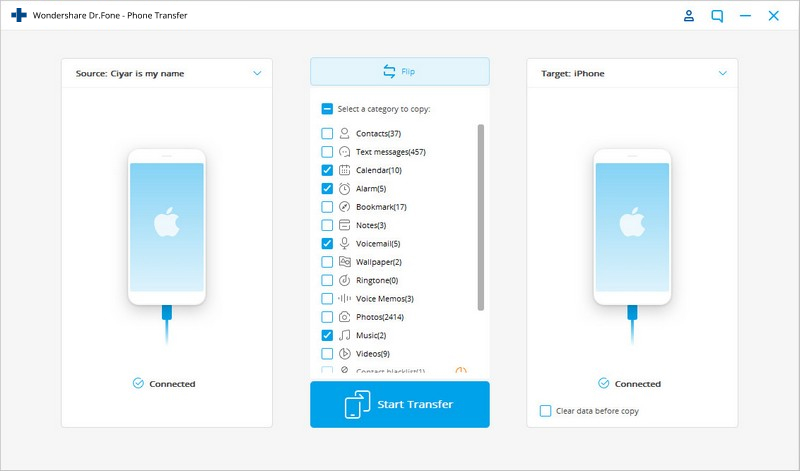Viewport: 800px width, 471px height.
Task: Click the category list scrollbar
Action: pyautogui.click(x=481, y=217)
